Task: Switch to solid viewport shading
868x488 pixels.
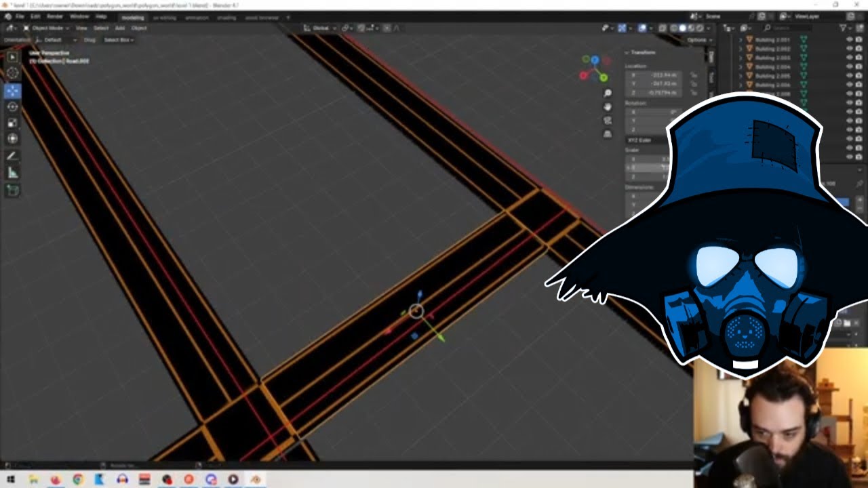Action: click(682, 28)
